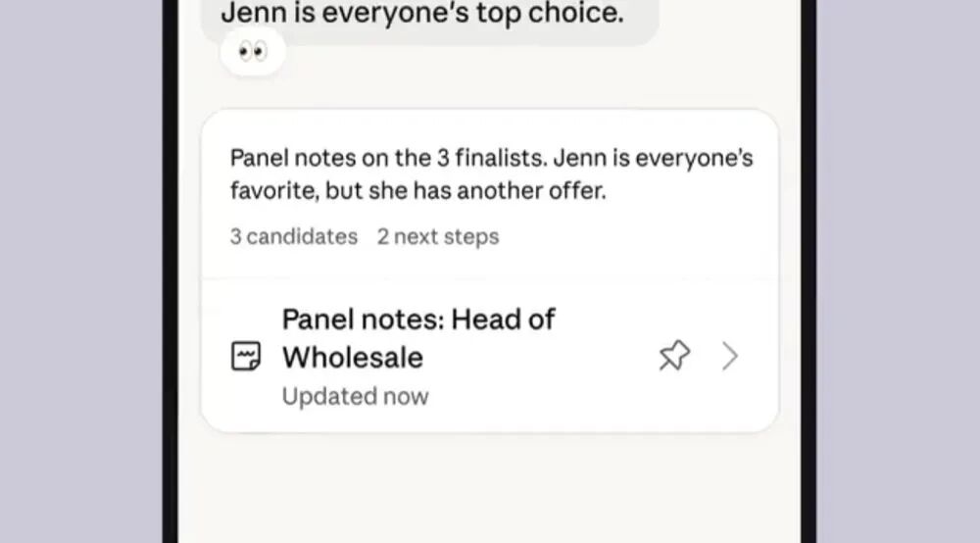Click the 'Panel notes on the 3 finalists' sentence
Image resolution: width=980 pixels, height=543 pixels.
pos(388,158)
